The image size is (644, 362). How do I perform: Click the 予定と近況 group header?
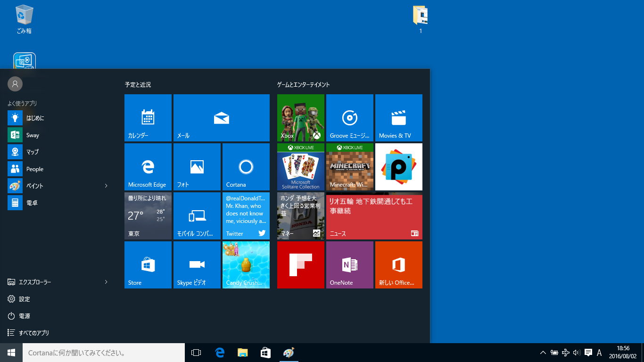coord(138,85)
